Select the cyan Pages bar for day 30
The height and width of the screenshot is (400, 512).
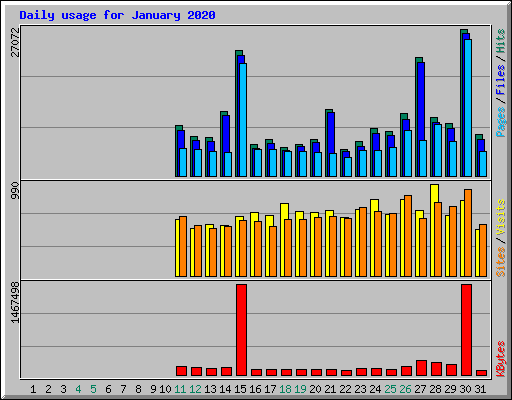tap(468, 108)
